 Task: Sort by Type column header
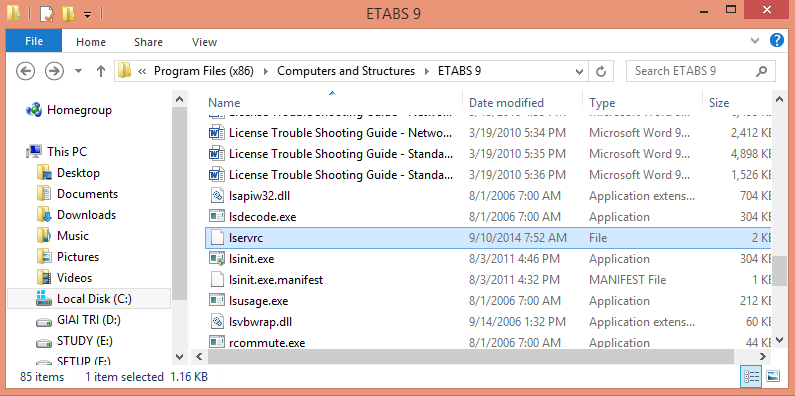pyautogui.click(x=602, y=102)
